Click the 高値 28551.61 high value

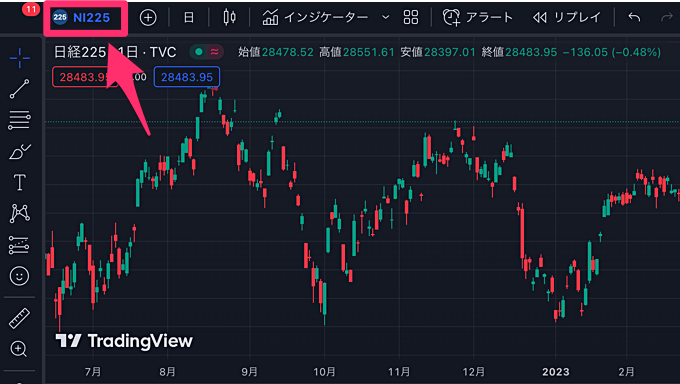(356, 52)
